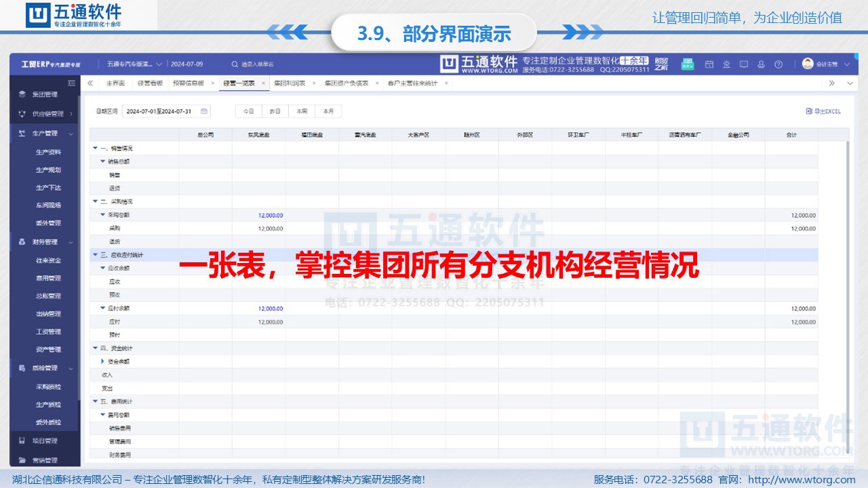The height and width of the screenshot is (488, 868).
Task: Click the 2024-07-09 date in the header
Action: click(186, 64)
